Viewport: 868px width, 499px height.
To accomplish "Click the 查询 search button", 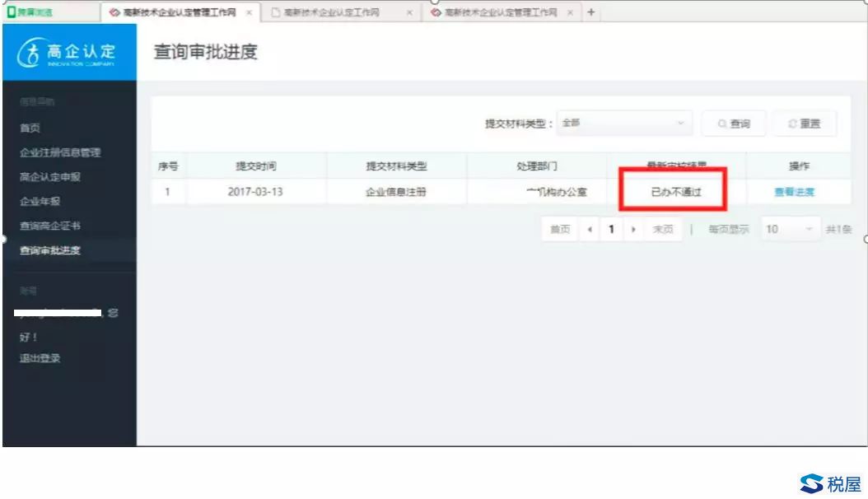I will [732, 123].
